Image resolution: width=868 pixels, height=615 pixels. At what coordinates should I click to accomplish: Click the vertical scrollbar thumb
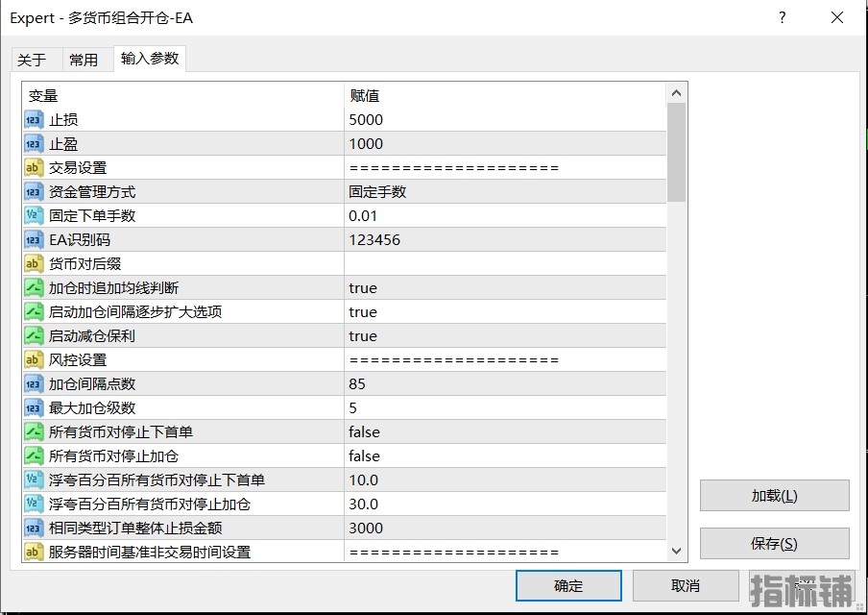(x=676, y=153)
